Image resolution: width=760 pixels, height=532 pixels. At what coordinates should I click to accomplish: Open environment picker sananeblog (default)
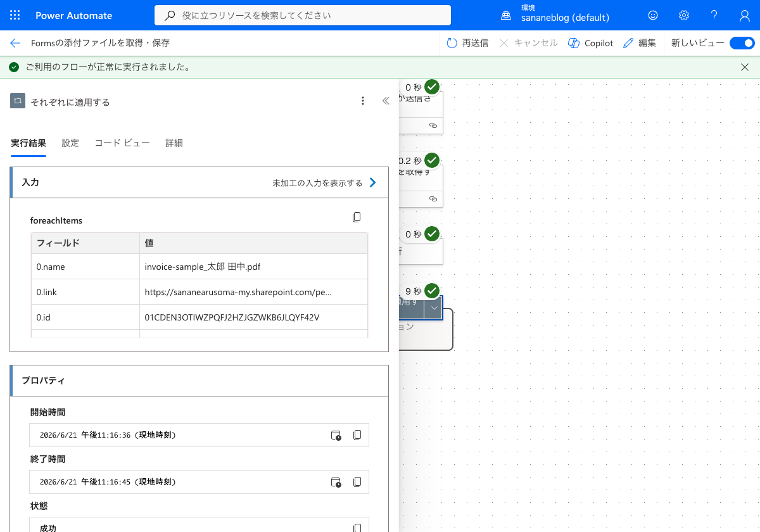(555, 15)
